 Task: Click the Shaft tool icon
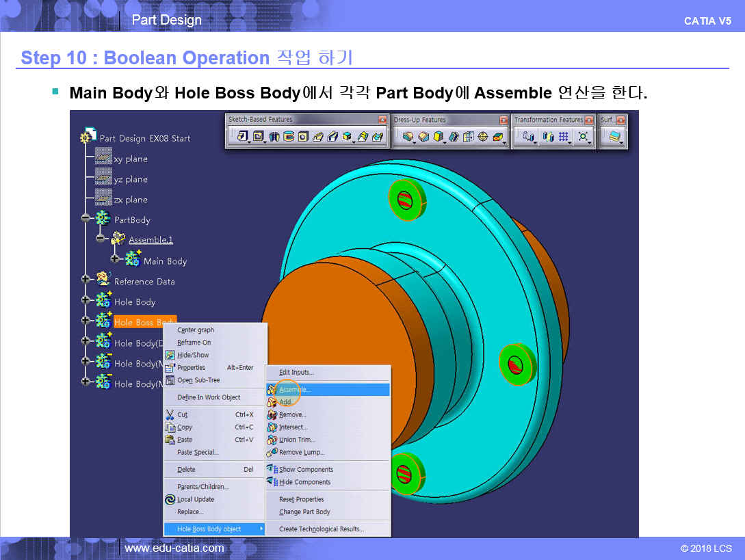click(274, 137)
